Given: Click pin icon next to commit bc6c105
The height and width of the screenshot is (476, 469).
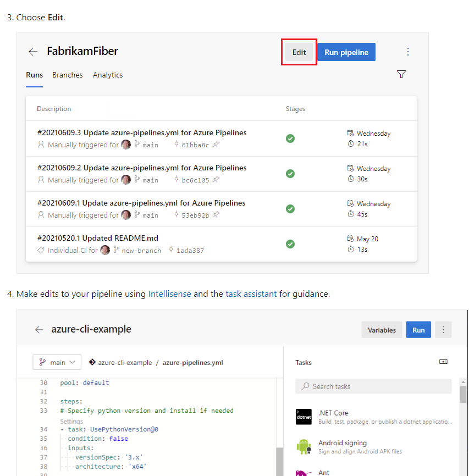Looking at the screenshot, I should click(216, 179).
